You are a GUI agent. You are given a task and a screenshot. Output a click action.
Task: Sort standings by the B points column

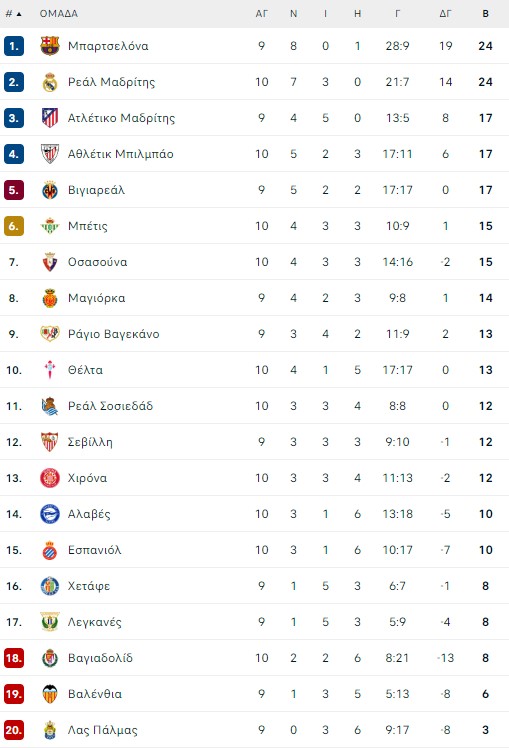(485, 14)
